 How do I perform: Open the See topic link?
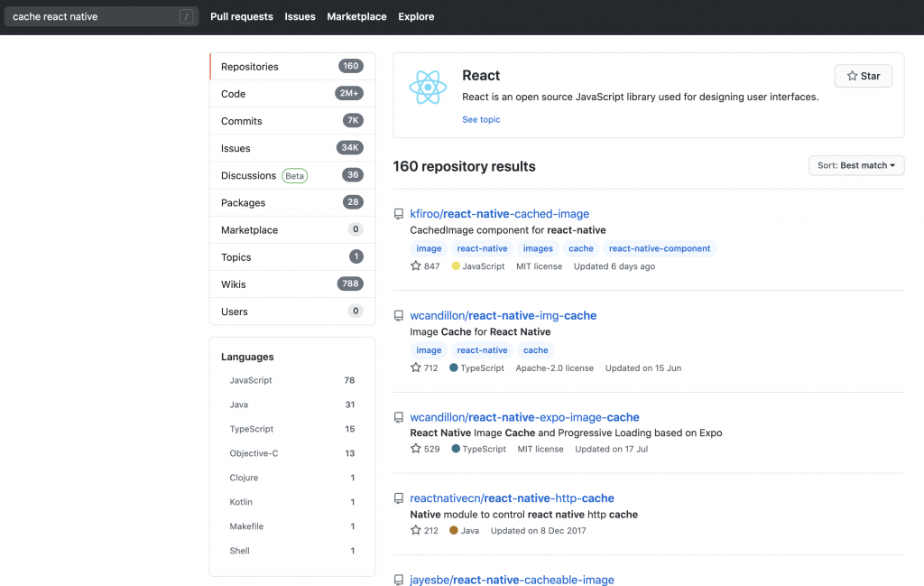click(481, 119)
